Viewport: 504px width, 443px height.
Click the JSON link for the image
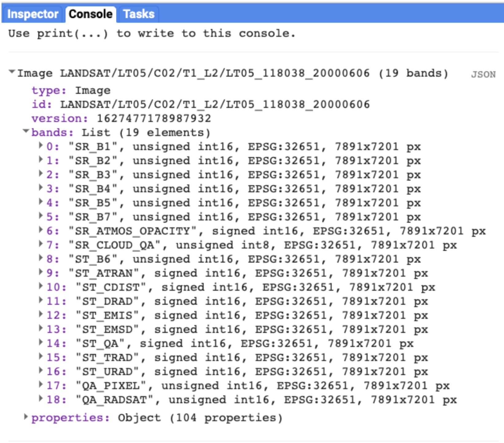point(483,74)
